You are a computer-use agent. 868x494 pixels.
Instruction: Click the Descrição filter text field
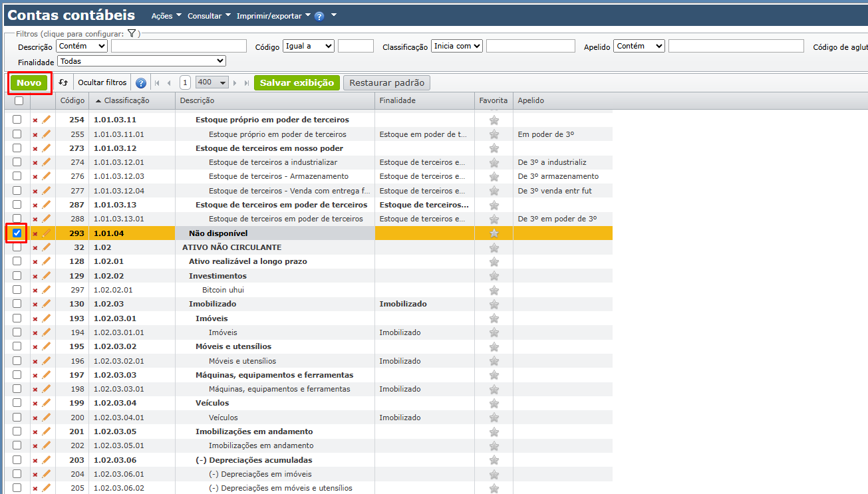tap(178, 46)
